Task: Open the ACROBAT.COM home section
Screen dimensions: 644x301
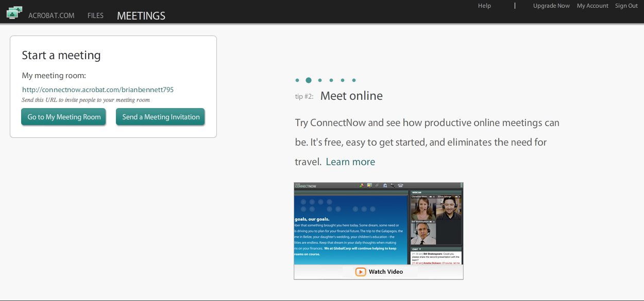Action: coord(52,15)
